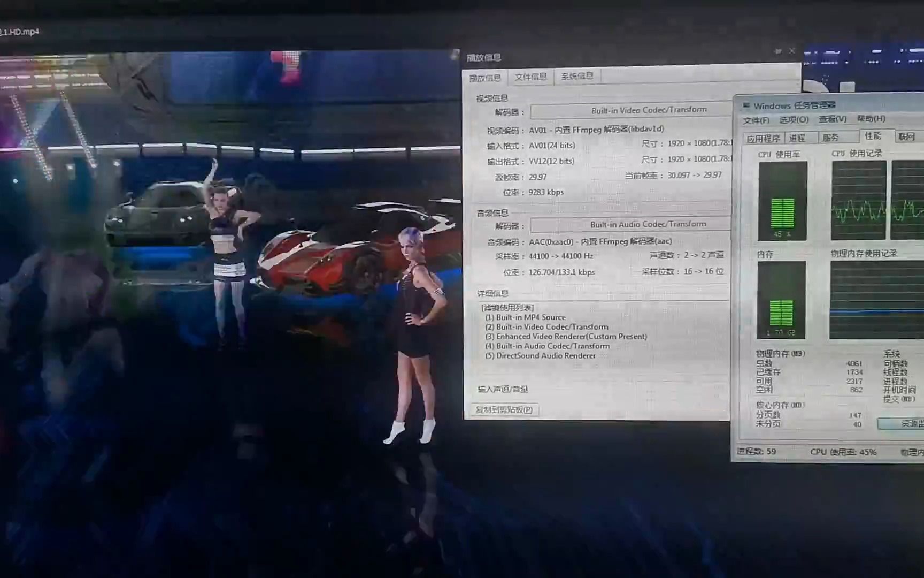Click current frame rate '30.097 -> 29.97'

694,175
